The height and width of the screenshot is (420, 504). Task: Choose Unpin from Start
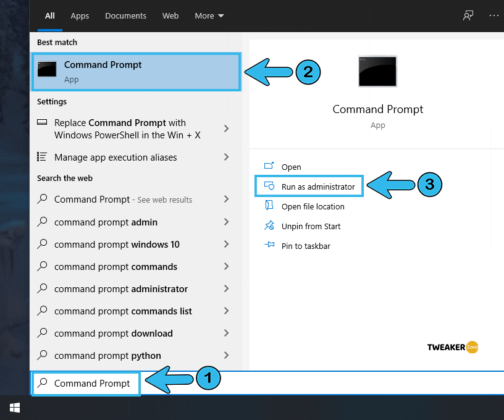point(311,227)
